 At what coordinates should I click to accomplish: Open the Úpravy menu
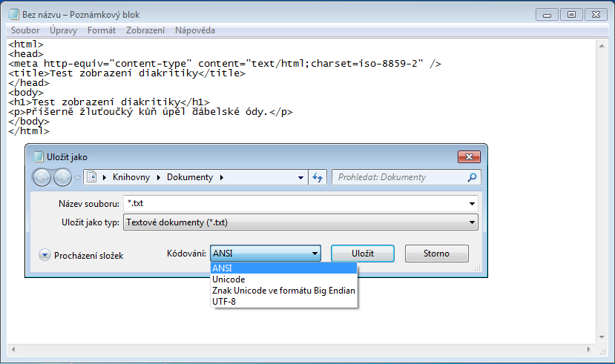[x=63, y=30]
